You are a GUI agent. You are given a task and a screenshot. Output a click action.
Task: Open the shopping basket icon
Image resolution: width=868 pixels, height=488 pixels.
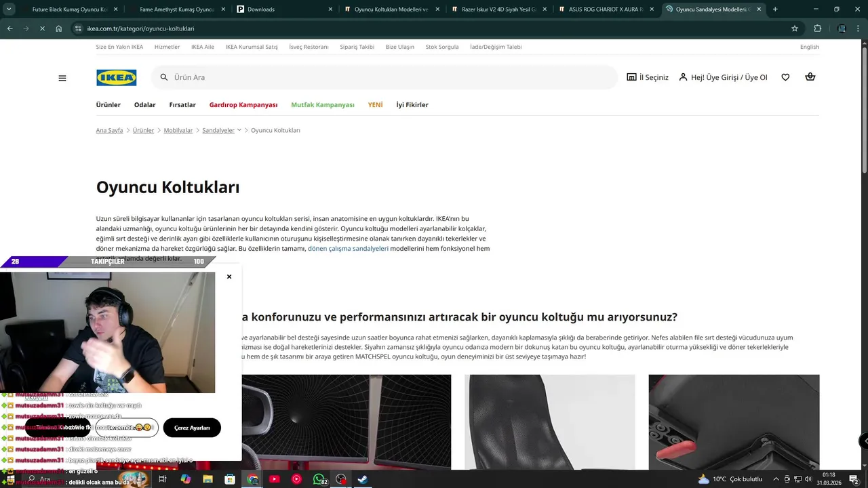pos(810,77)
